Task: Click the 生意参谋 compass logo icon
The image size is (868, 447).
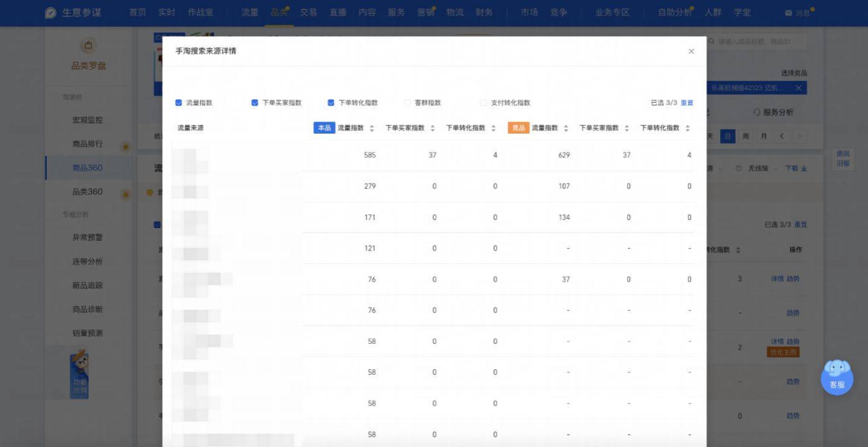Action: click(x=51, y=12)
